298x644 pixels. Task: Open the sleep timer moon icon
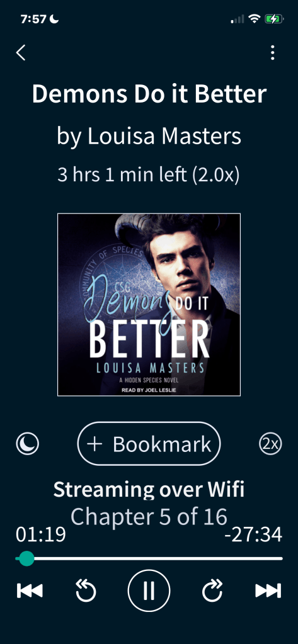(28, 444)
